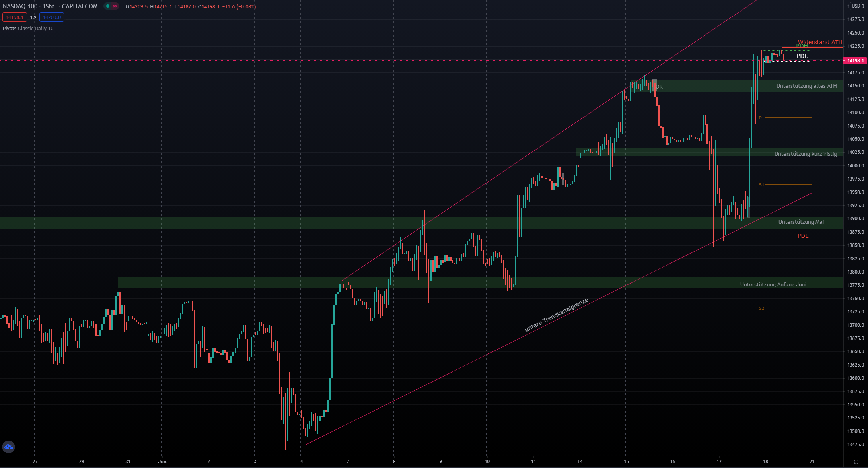Image resolution: width=868 pixels, height=468 pixels.
Task: Open NASDAQ 100 symbol title
Action: click(20, 6)
